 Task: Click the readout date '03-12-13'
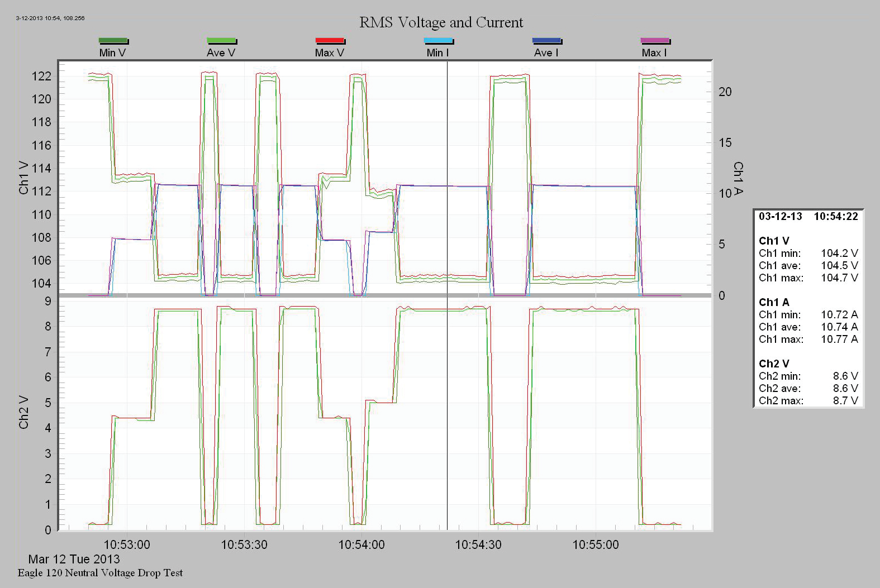coord(780,217)
